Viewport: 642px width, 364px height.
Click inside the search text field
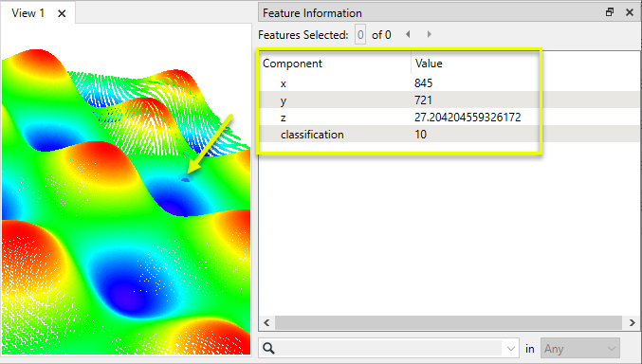[x=390, y=349]
